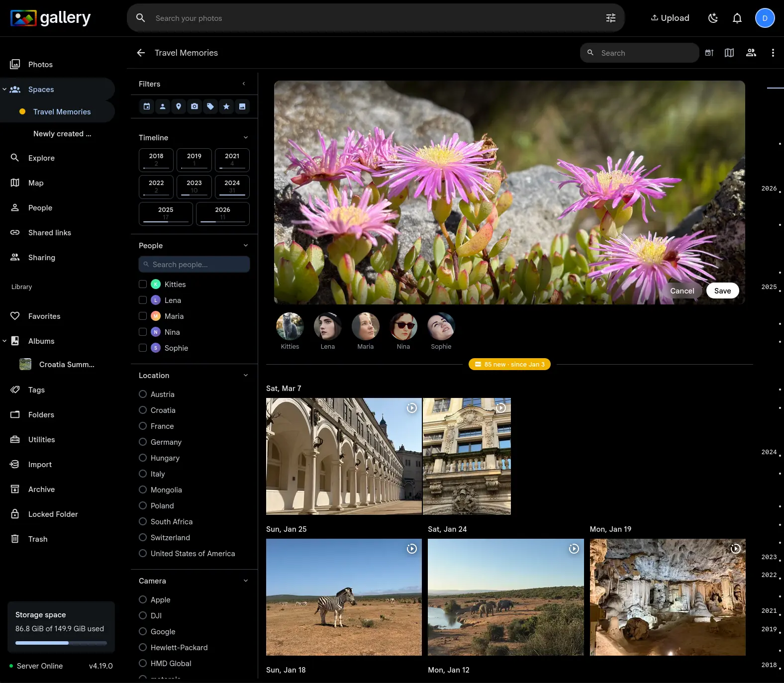This screenshot has width=784, height=683.
Task: Collapse the Camera filter section
Action: click(x=246, y=581)
